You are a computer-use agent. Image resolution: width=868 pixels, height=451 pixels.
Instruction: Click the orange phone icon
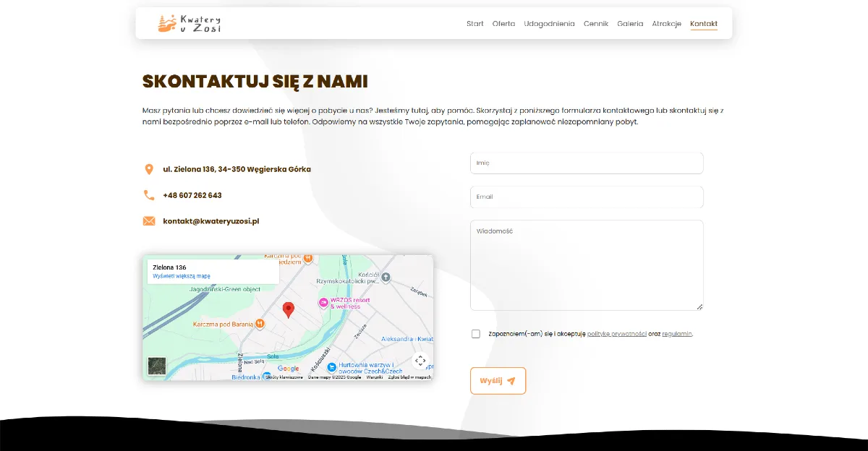pos(149,195)
